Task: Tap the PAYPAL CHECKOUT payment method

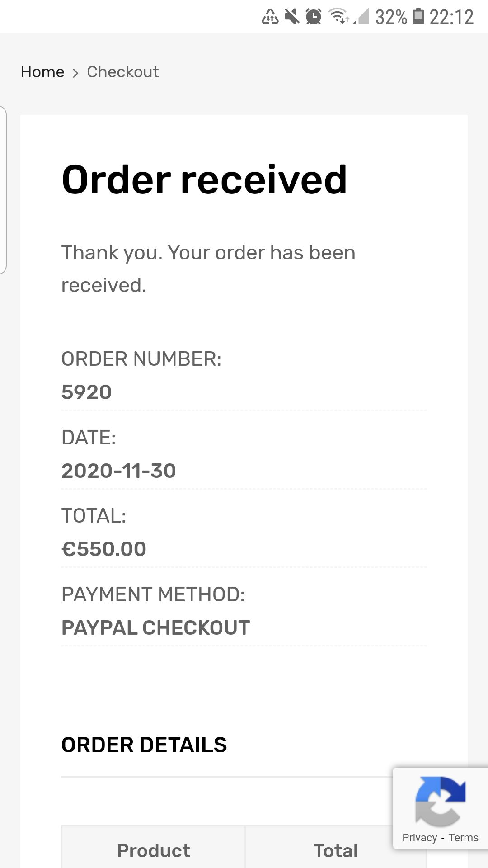Action: 155,627
